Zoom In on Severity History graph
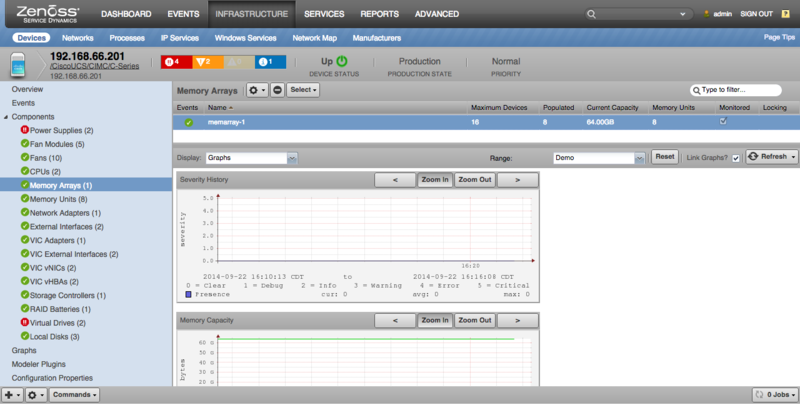The height and width of the screenshot is (405, 800). 435,180
